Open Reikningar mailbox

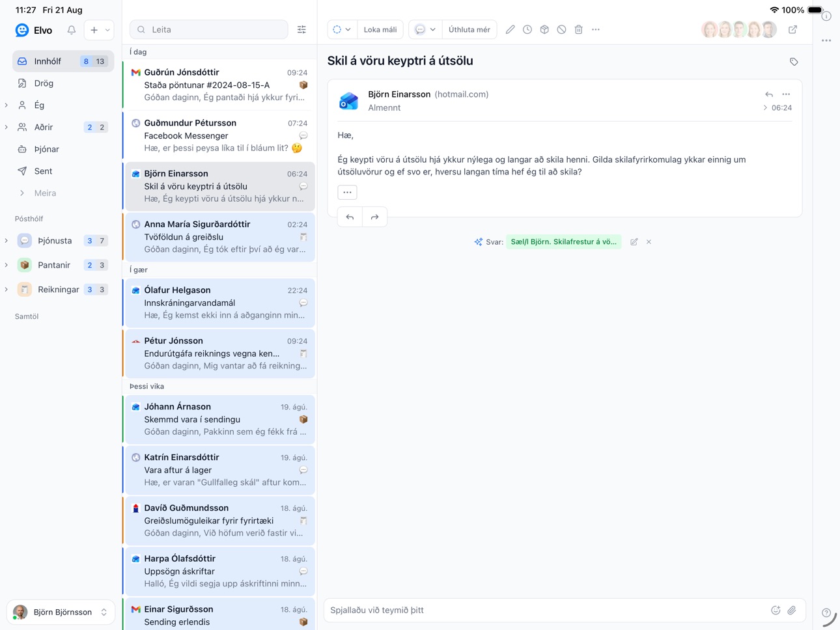pos(63,290)
